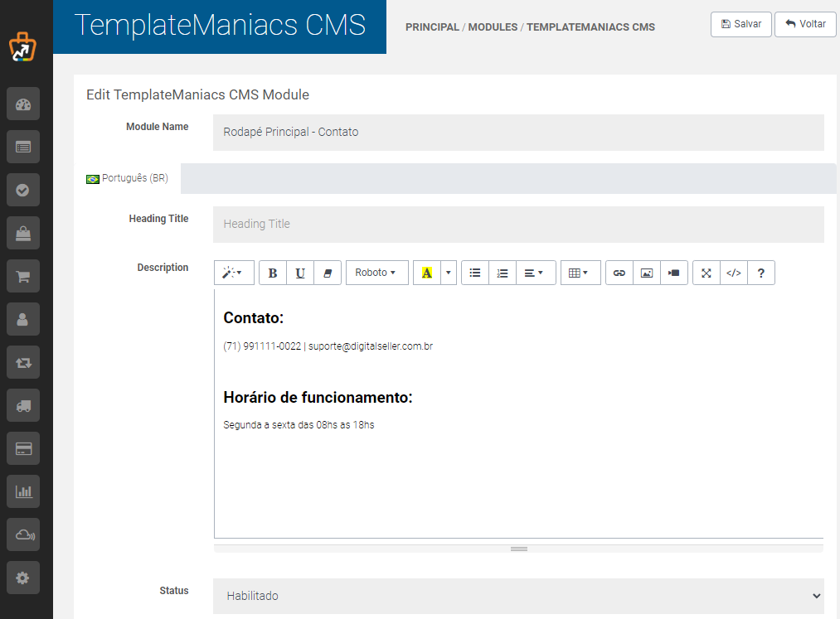
Task: Open the Roboto font dropdown
Action: click(377, 273)
